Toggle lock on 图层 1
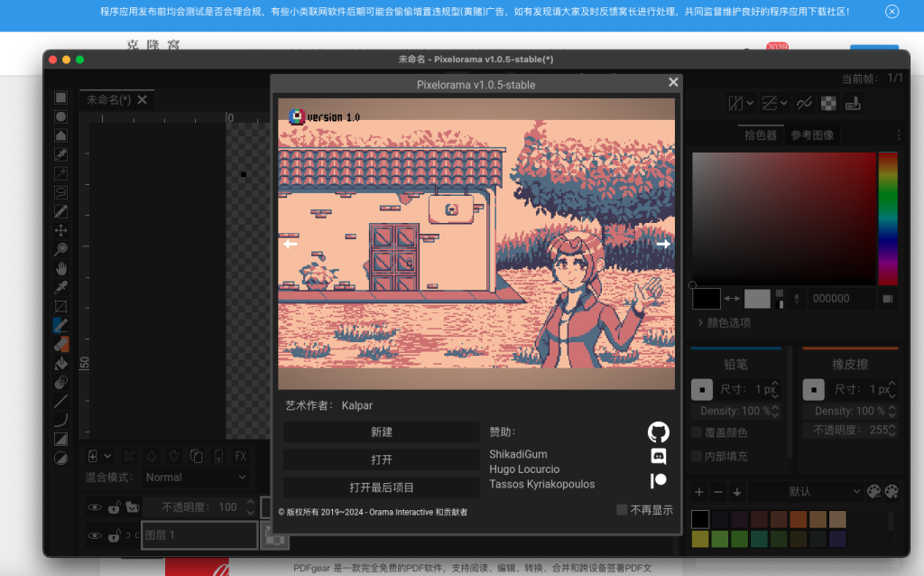This screenshot has width=924, height=576. click(115, 535)
